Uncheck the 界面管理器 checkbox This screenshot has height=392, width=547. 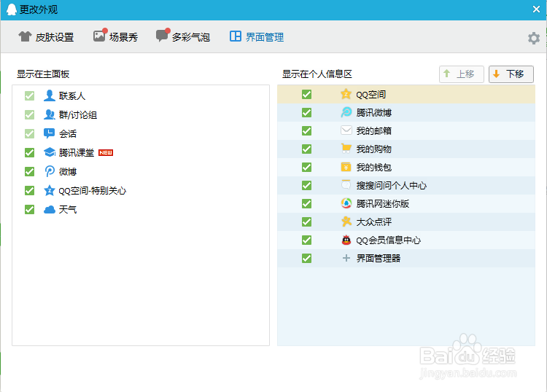(x=306, y=258)
